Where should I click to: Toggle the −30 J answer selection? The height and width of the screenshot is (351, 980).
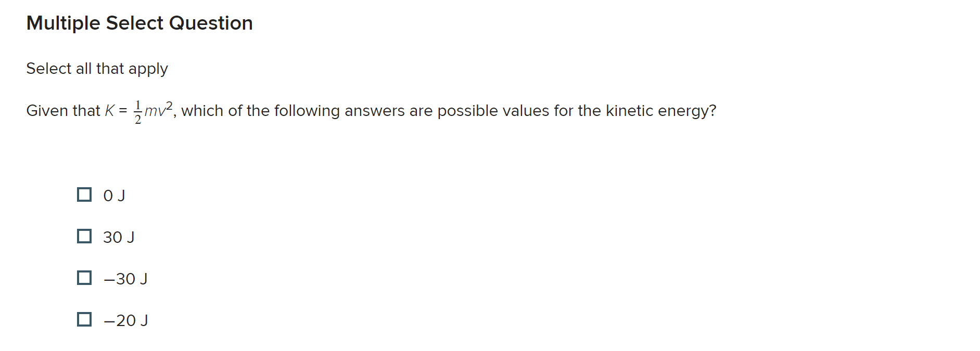coord(84,278)
